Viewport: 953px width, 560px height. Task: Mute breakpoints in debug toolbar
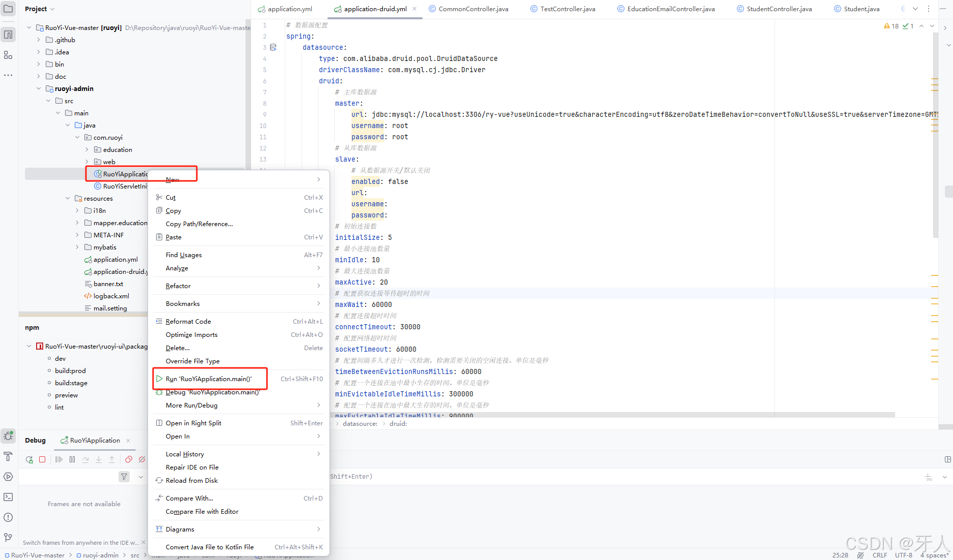(142, 459)
